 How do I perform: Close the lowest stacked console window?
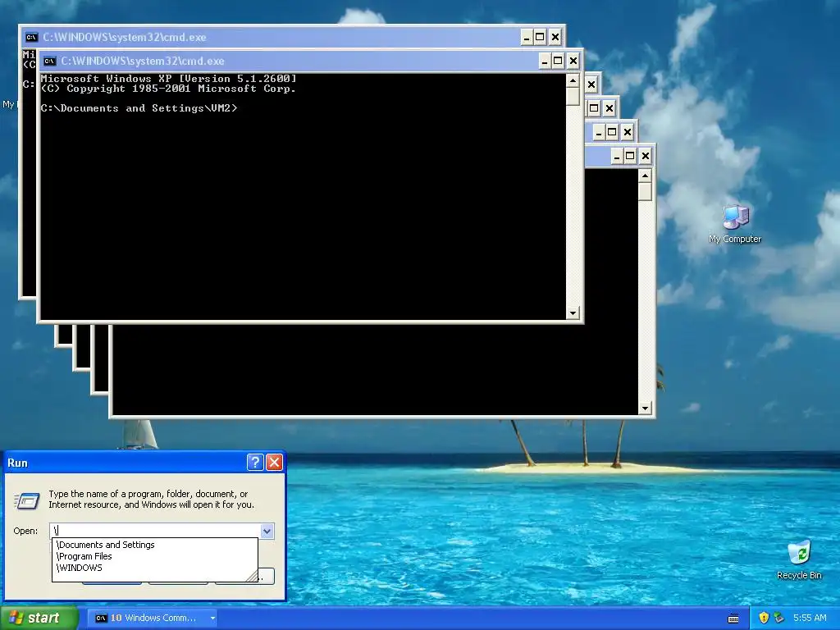(x=646, y=157)
